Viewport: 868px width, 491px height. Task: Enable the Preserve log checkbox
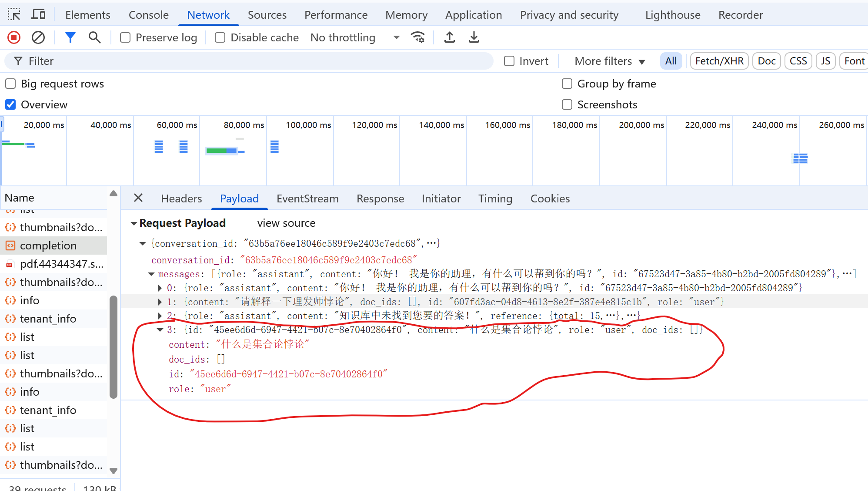tap(125, 37)
